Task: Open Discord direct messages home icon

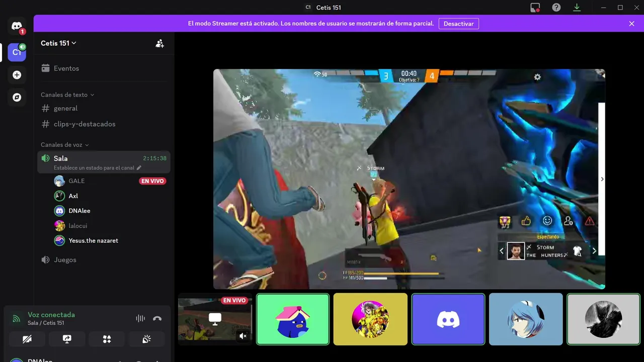Action: coord(17,27)
